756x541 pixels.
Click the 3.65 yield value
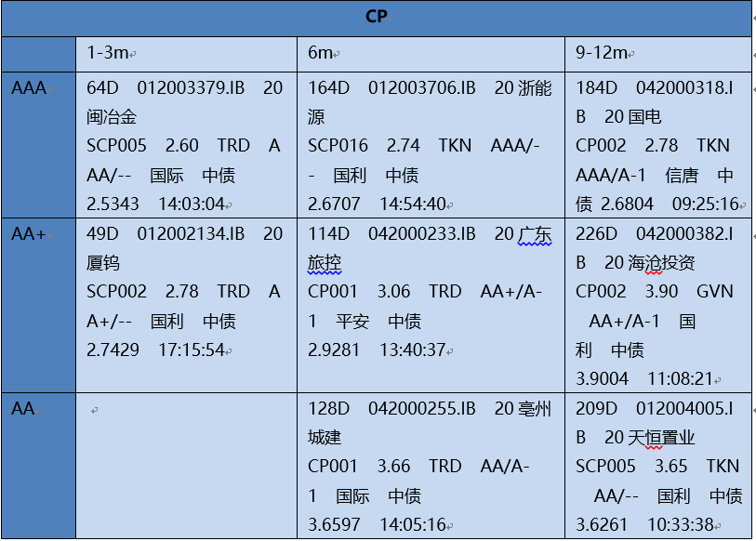(x=671, y=466)
